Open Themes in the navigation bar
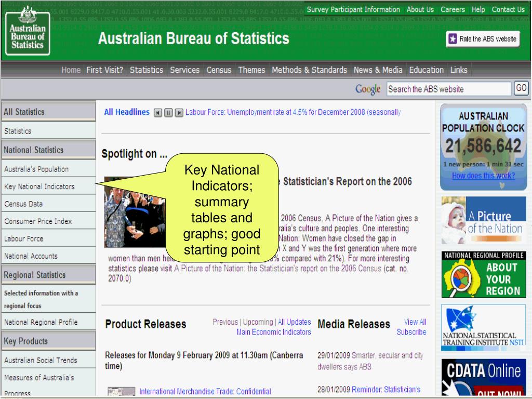This screenshot has width=532, height=399. [251, 70]
